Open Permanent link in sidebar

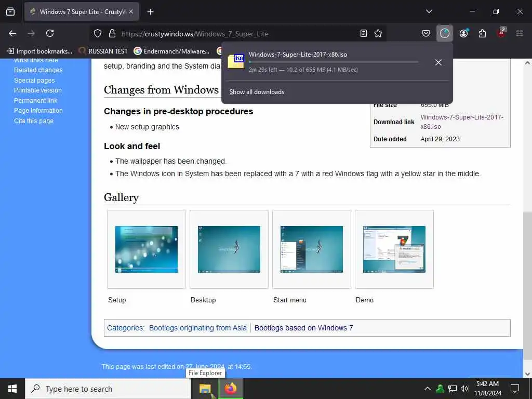(36, 100)
